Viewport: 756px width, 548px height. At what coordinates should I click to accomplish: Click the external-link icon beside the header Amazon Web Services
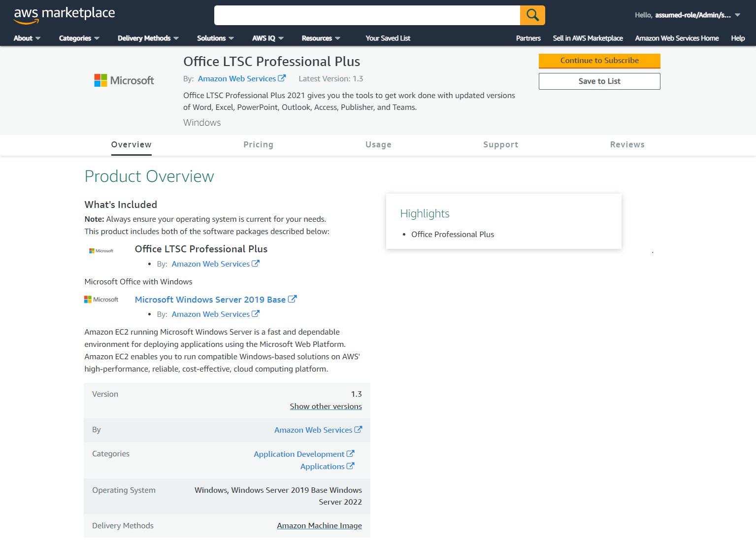click(282, 78)
